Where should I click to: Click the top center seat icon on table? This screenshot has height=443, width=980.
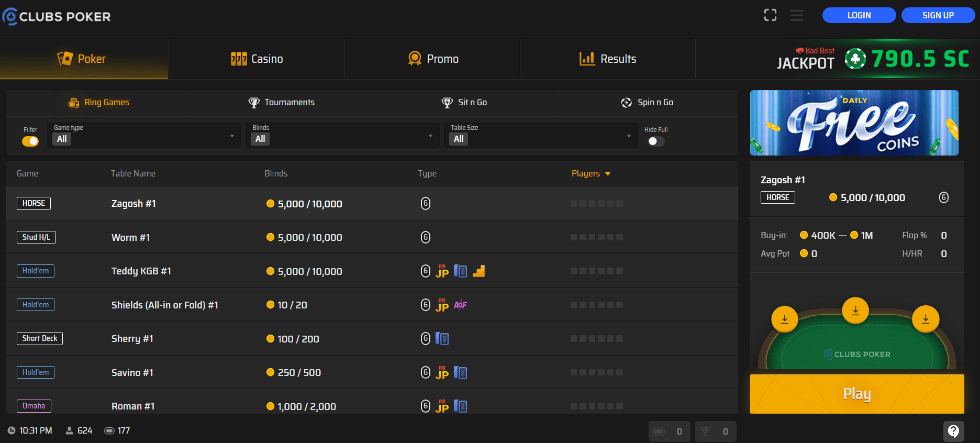[x=855, y=311]
